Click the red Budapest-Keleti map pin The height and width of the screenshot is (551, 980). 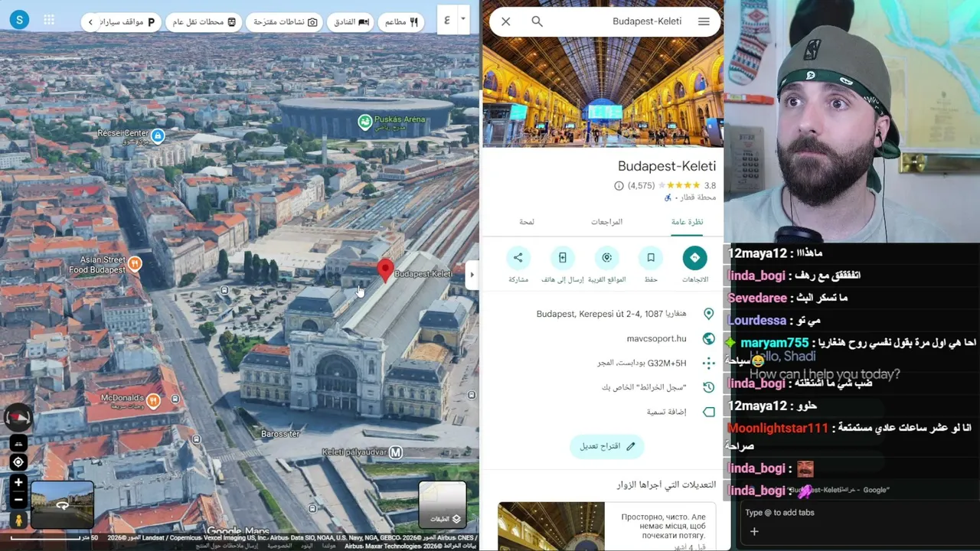[x=385, y=271]
